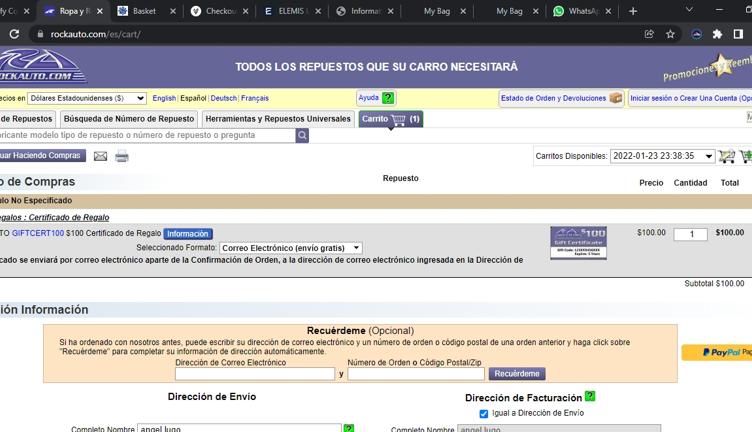Switch to the WhatsApp browser tab
This screenshot has height=432, width=752.
581,11
